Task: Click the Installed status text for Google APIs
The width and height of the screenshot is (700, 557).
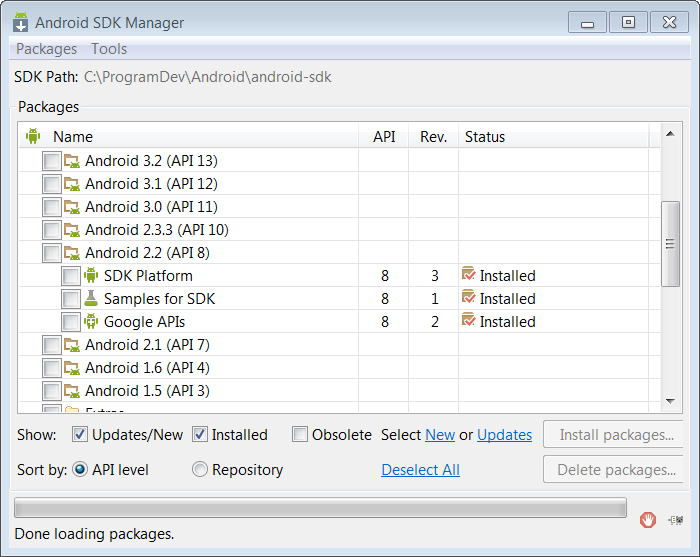Action: pyautogui.click(x=508, y=322)
